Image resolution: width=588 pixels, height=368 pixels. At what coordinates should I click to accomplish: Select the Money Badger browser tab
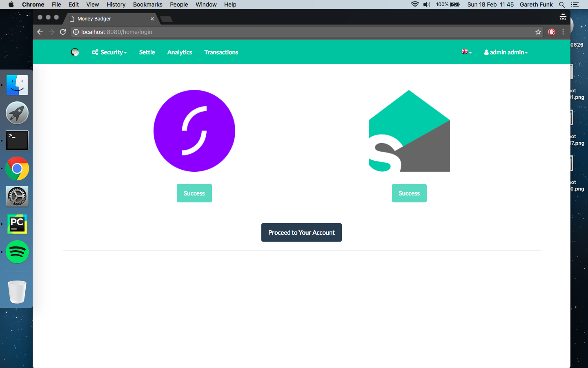pos(110,19)
